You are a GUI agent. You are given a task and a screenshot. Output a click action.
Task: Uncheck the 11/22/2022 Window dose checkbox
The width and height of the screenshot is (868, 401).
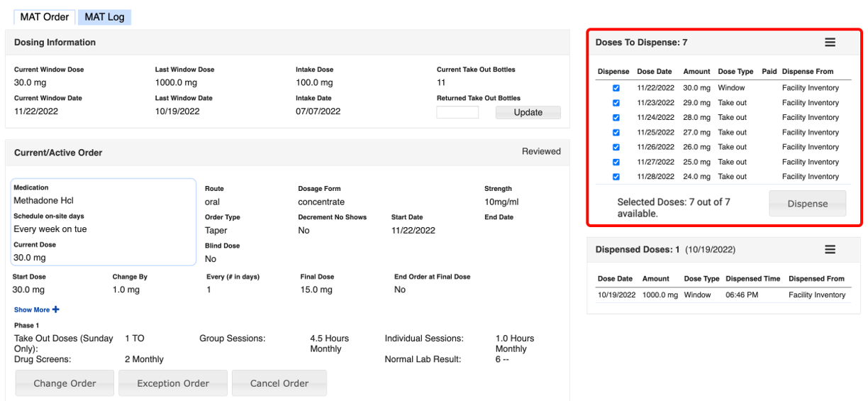tap(616, 88)
